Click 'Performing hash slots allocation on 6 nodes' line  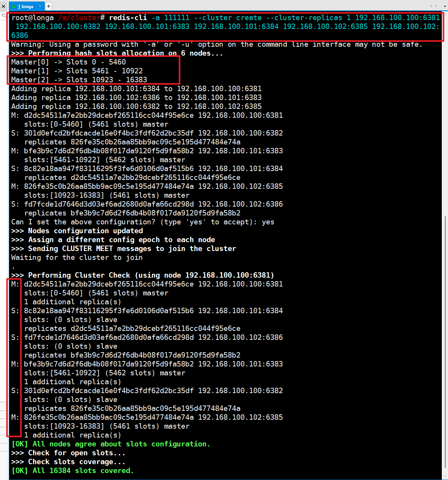[117, 53]
